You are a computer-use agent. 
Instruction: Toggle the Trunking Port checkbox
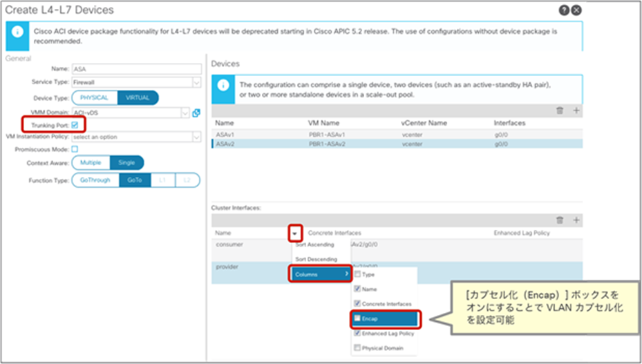(x=75, y=125)
